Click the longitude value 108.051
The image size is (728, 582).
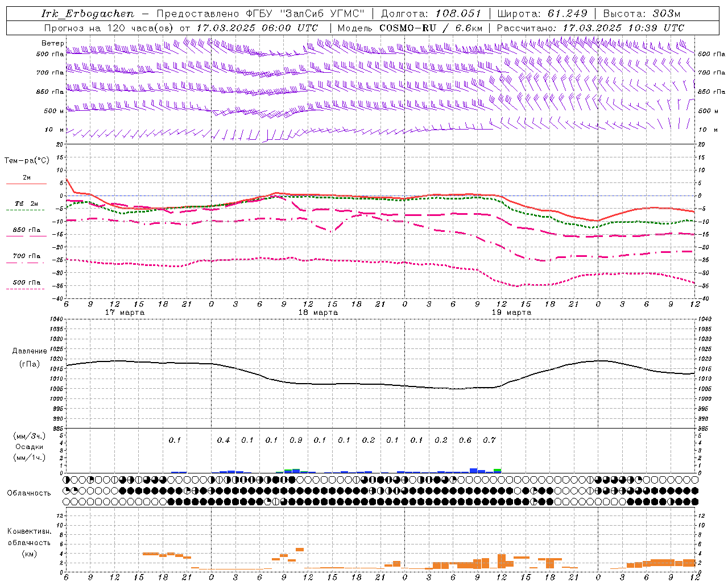coord(458,14)
